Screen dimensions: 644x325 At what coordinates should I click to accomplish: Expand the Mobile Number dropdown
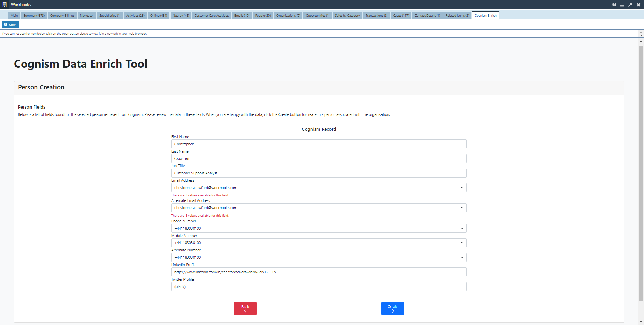click(319, 243)
